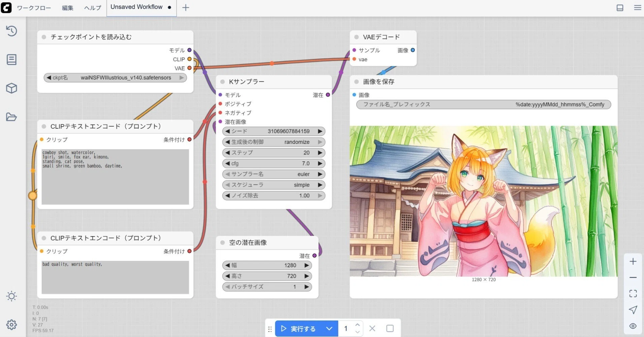
Task: Open the workflows folder icon
Action: (x=11, y=117)
